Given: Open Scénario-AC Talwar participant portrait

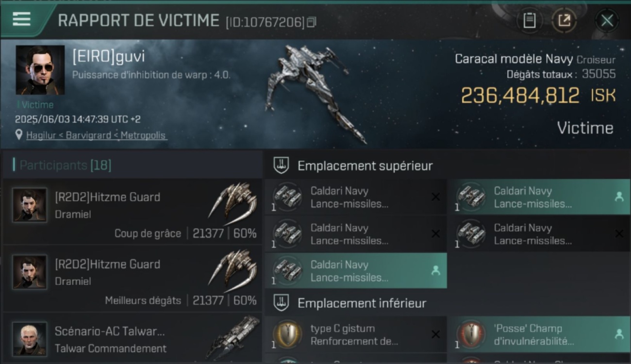Looking at the screenshot, I should pos(30,339).
